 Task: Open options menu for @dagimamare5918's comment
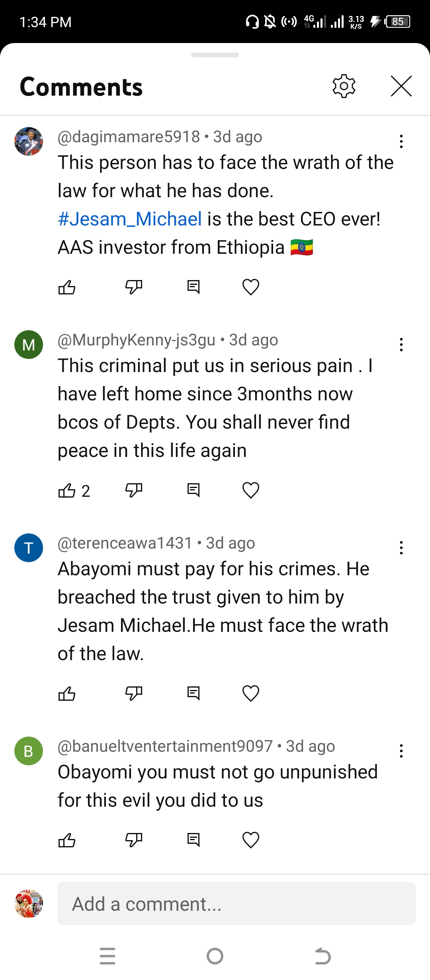[401, 141]
